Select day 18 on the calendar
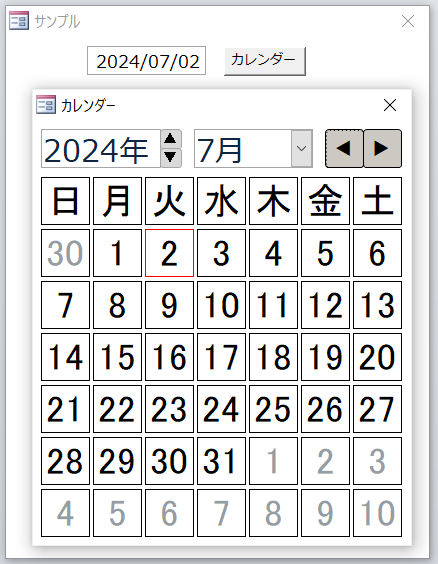 (x=273, y=357)
